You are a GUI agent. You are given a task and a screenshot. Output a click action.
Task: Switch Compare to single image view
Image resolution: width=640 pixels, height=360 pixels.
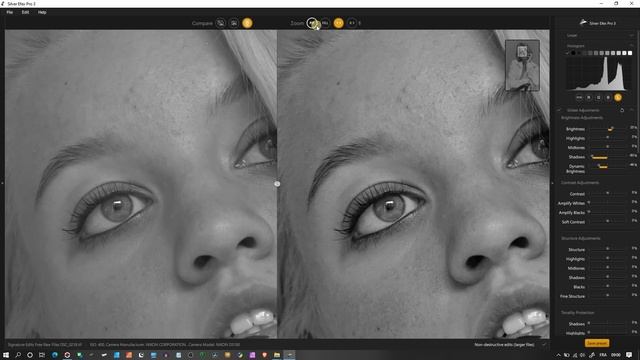point(221,23)
